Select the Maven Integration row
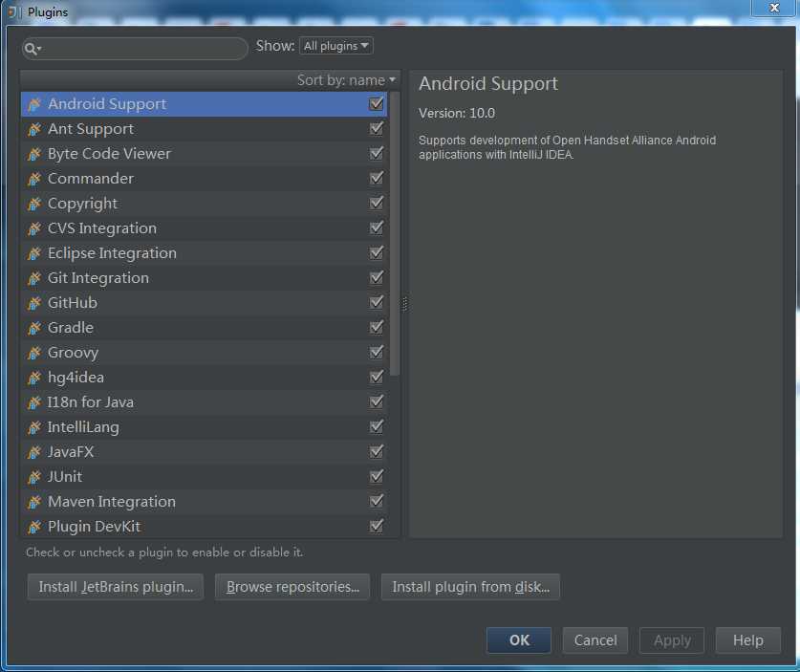 (205, 502)
